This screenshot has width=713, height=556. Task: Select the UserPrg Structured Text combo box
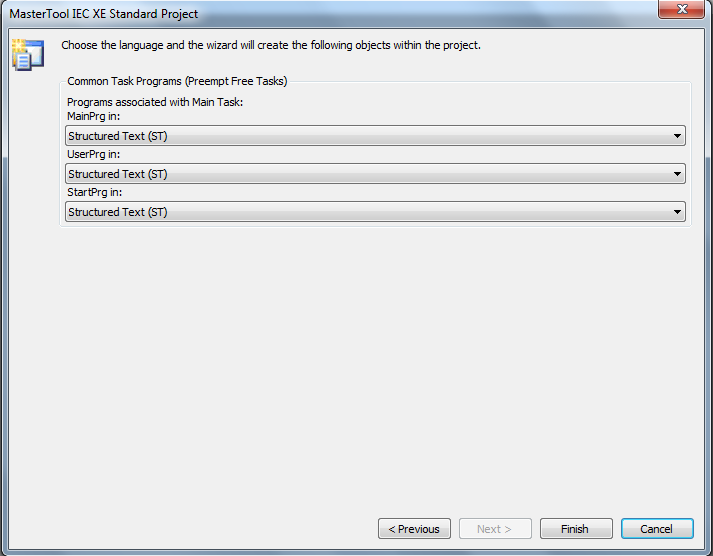(x=375, y=174)
